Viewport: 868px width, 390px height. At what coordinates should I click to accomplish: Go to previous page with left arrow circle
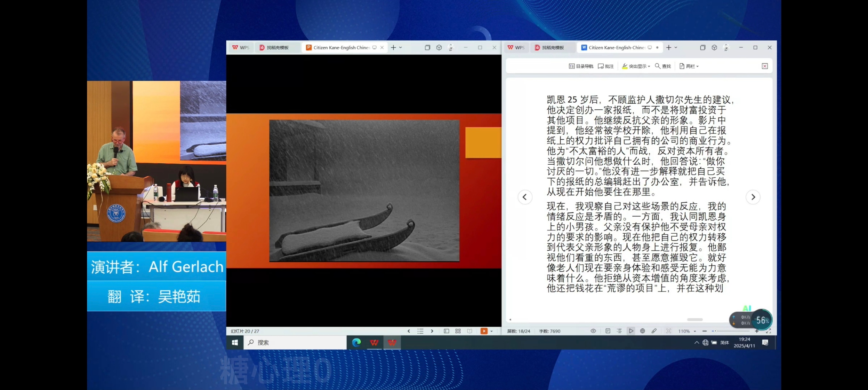[525, 197]
